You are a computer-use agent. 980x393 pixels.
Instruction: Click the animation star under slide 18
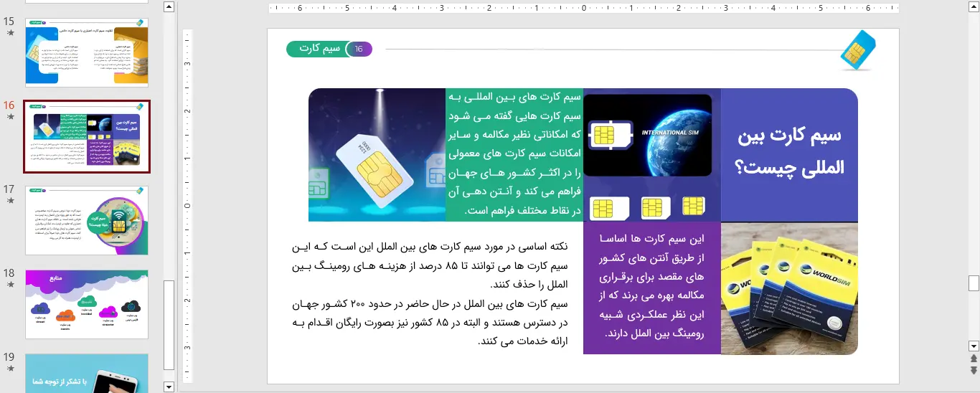click(x=10, y=285)
